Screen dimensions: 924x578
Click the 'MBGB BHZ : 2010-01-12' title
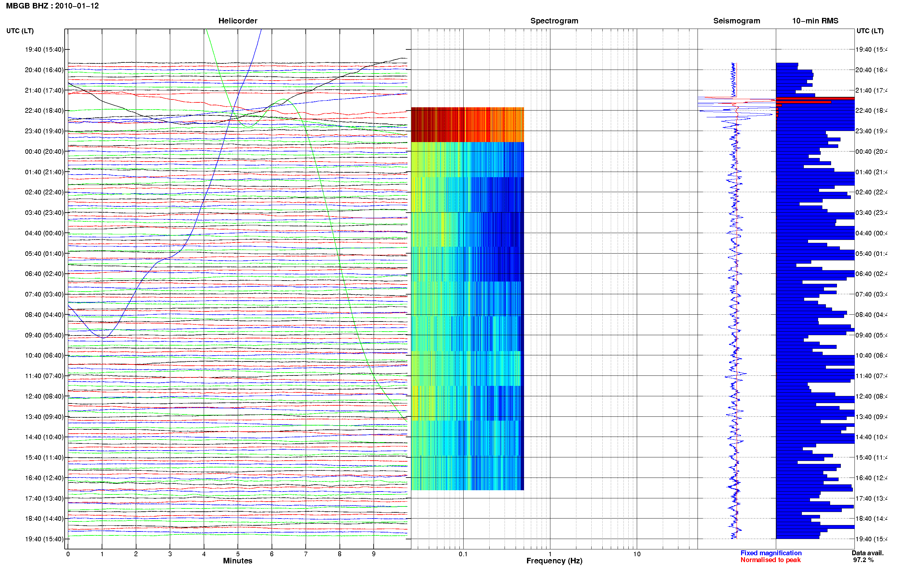pos(52,6)
